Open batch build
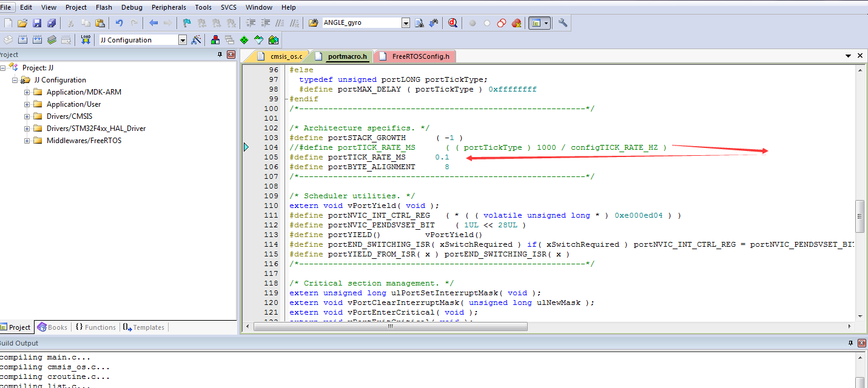 [x=52, y=40]
